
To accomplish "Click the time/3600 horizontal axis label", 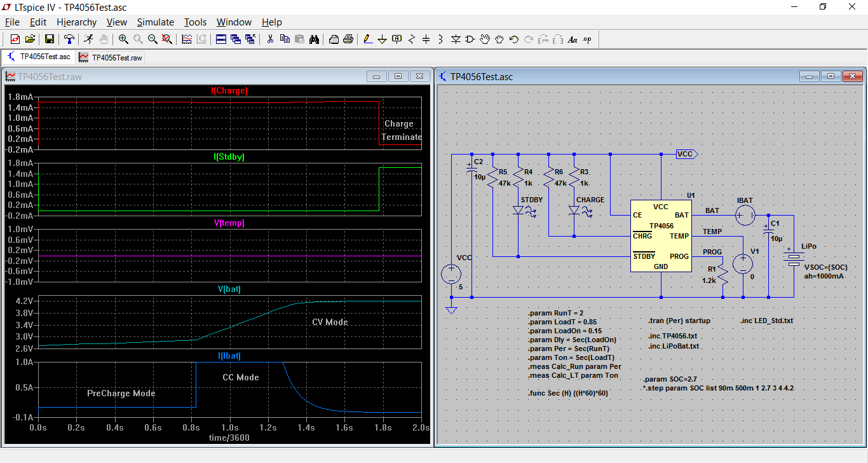I will (x=229, y=438).
